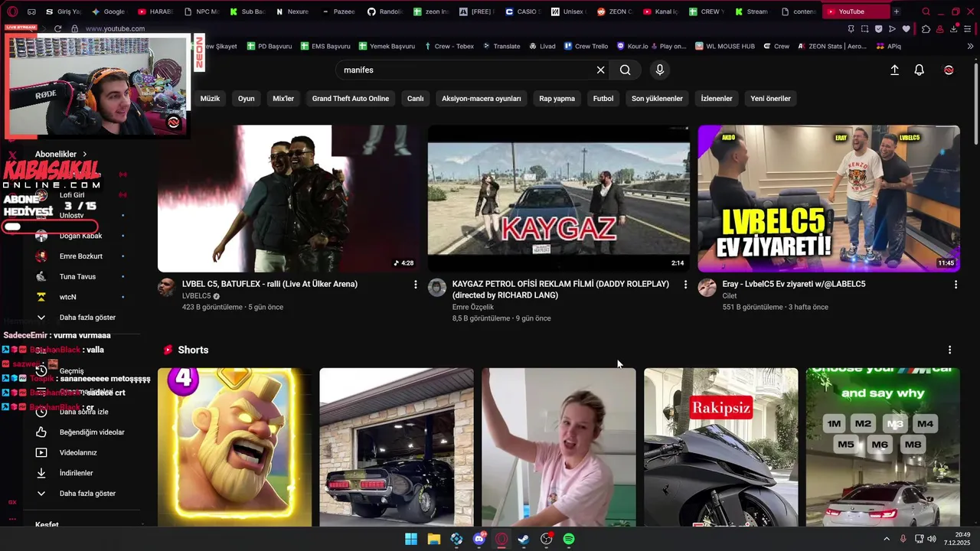Expand Daha fazla göster below İndirilenler

[x=77, y=493]
